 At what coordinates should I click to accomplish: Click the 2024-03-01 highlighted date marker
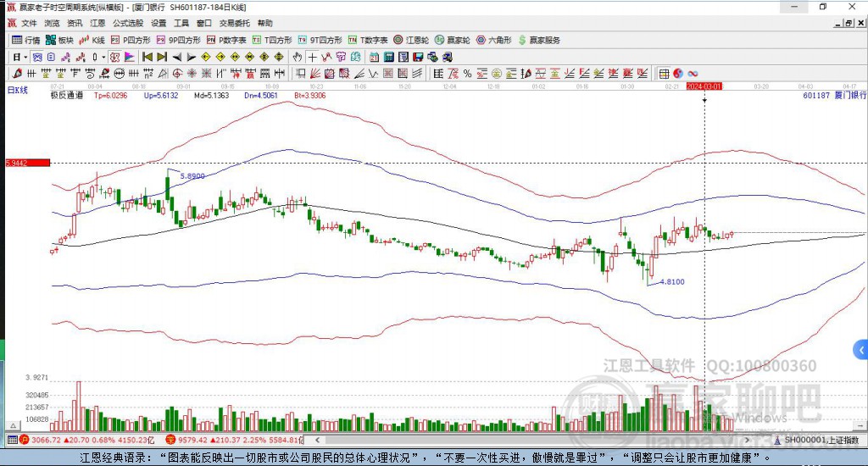(704, 86)
